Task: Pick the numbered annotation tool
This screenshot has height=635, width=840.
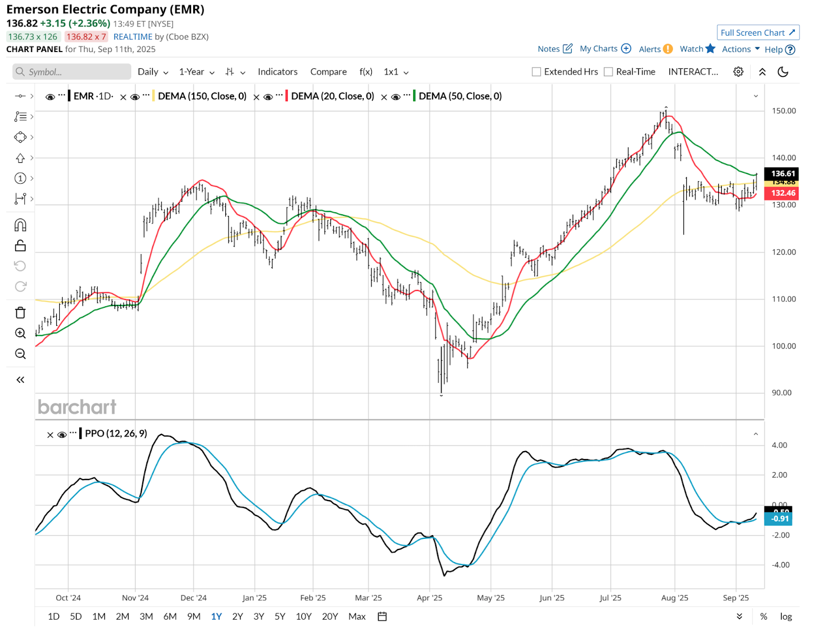Action: coord(20,178)
